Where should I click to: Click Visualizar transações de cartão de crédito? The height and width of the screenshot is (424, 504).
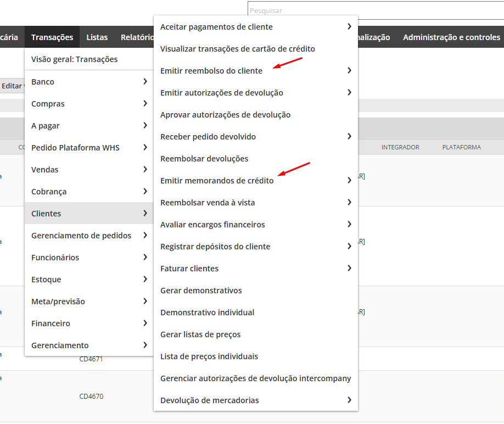tap(238, 49)
